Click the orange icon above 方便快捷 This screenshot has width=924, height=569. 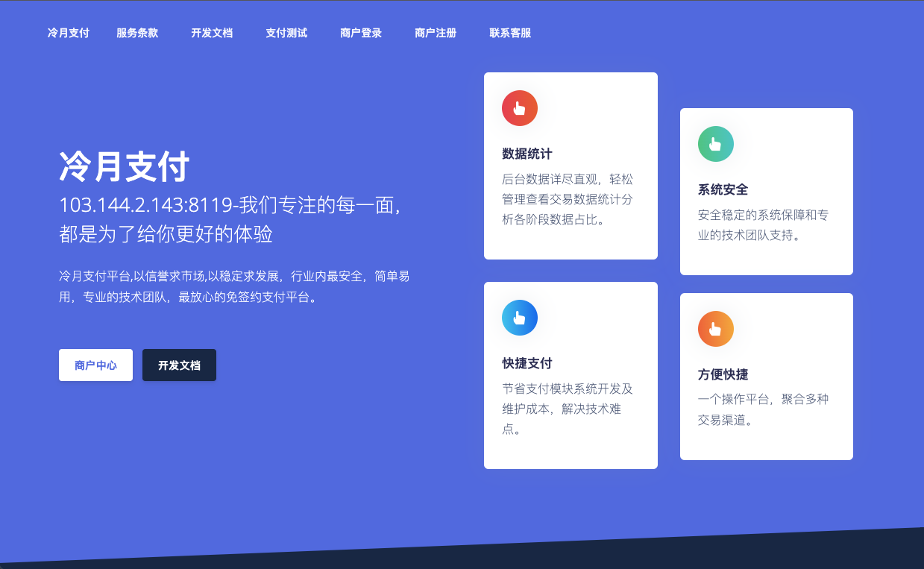715,329
